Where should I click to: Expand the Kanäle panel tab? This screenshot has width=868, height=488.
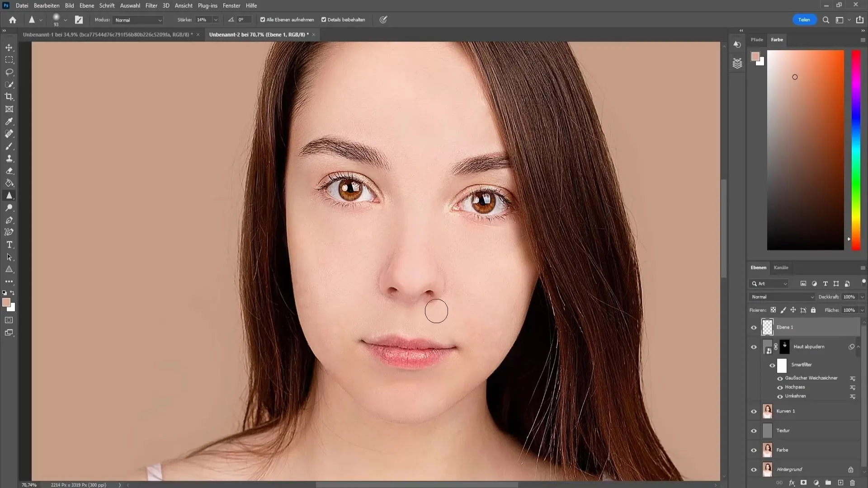point(782,267)
